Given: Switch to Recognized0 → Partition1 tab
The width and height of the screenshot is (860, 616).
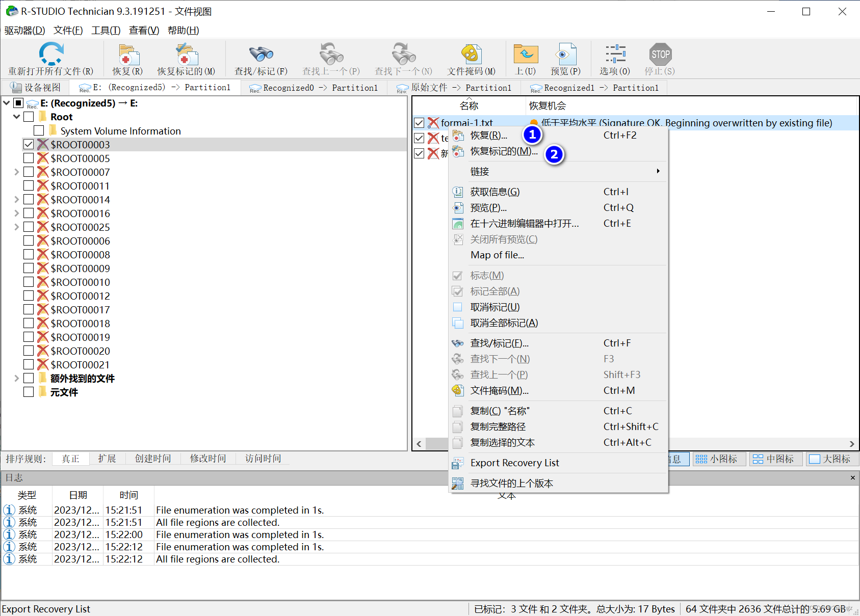Looking at the screenshot, I should point(313,88).
